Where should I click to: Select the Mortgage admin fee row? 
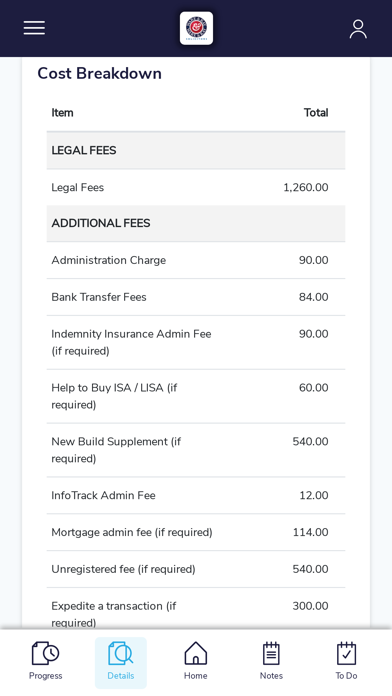point(196,532)
